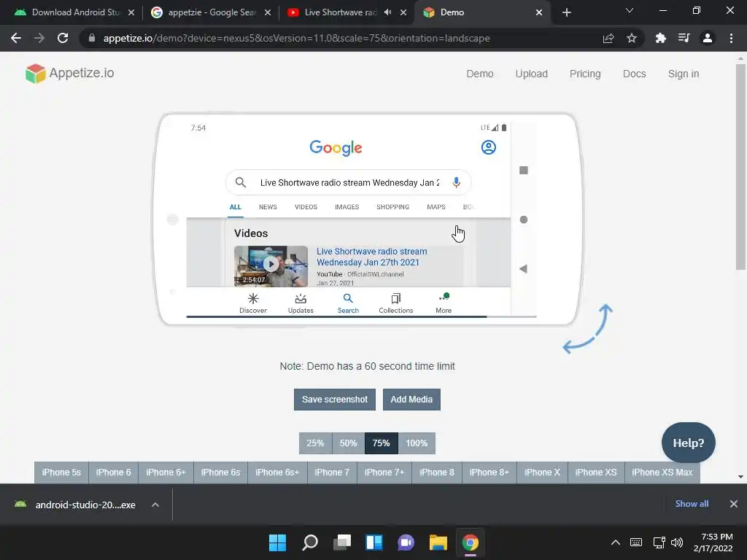
Task: Mute audio icon on Live Shortwave tab
Action: 388,12
